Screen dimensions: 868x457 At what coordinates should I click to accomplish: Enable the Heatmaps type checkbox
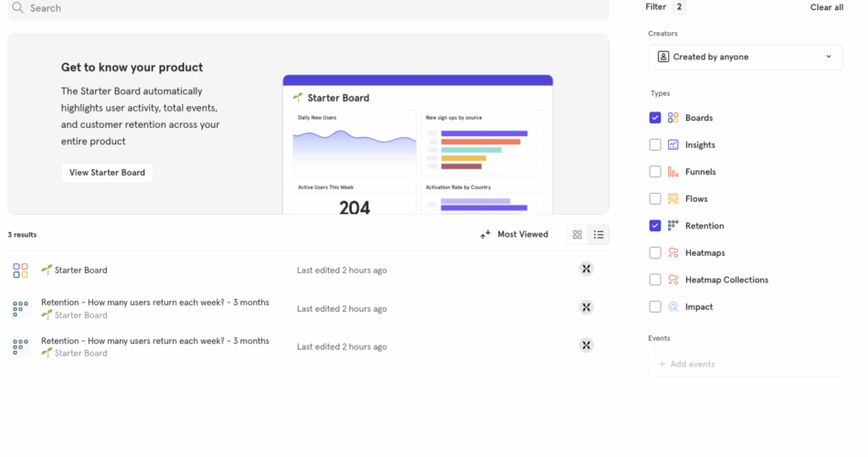pos(655,252)
